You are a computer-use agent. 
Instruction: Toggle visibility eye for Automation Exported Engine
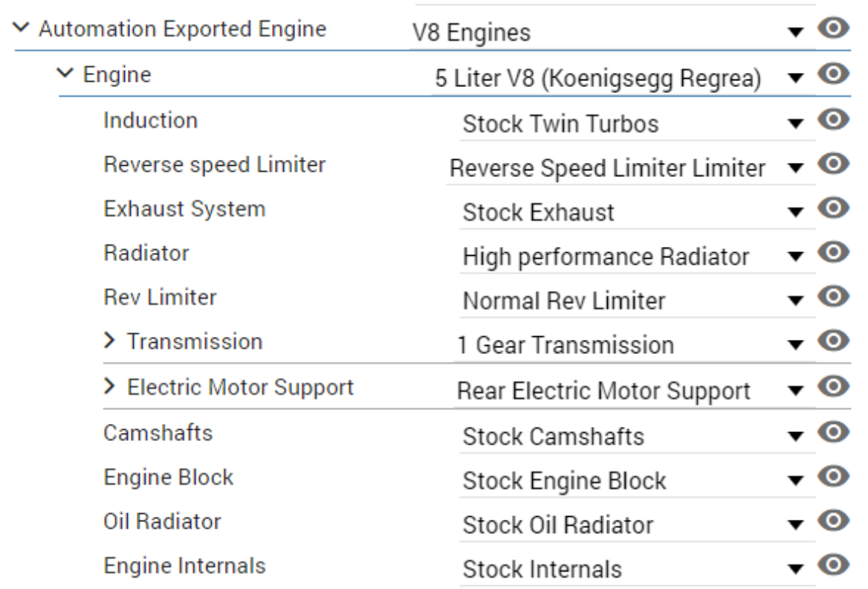[833, 28]
